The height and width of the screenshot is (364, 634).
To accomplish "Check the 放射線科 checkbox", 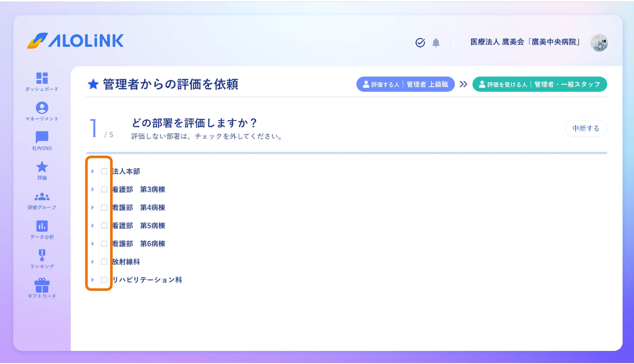I will coord(104,262).
